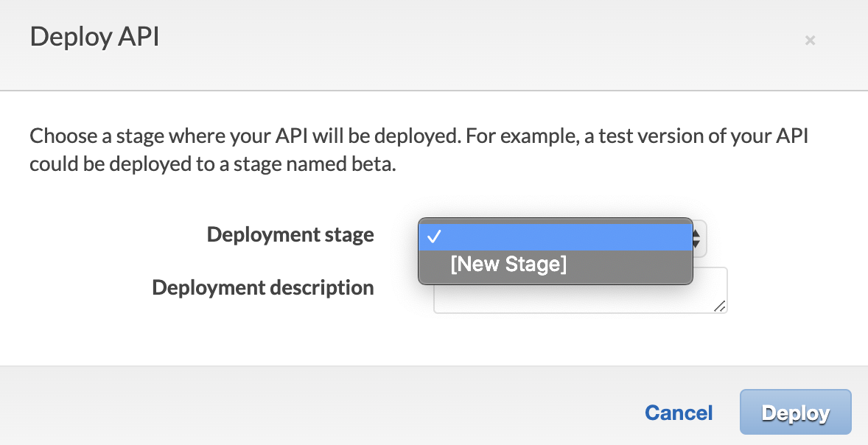The image size is (868, 445).
Task: Click the Deployment stage label
Action: [x=290, y=235]
